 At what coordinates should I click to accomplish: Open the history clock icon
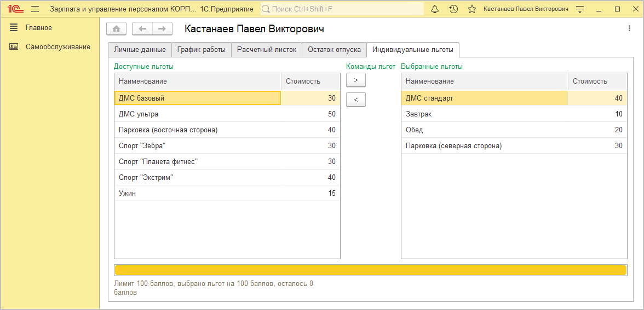pyautogui.click(x=453, y=9)
